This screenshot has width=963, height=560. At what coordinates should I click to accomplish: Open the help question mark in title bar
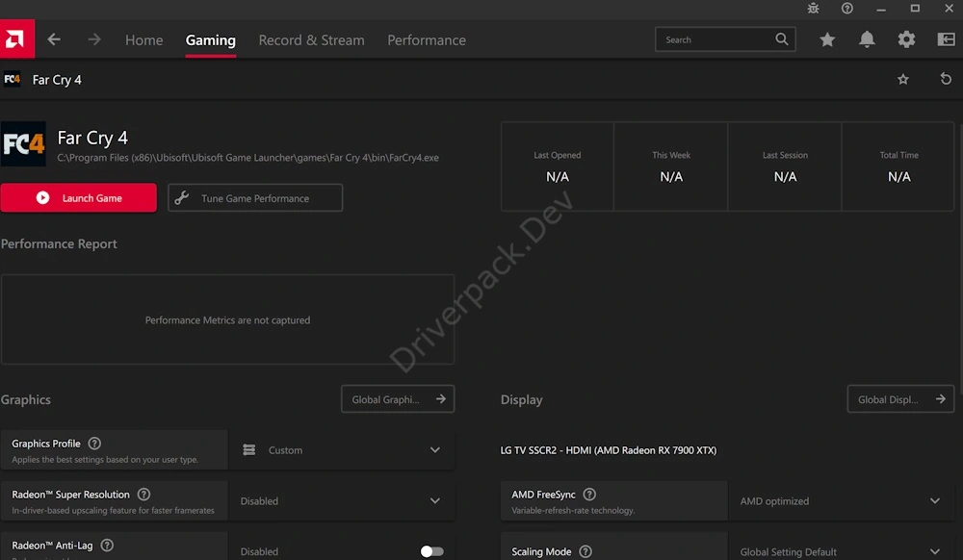846,8
